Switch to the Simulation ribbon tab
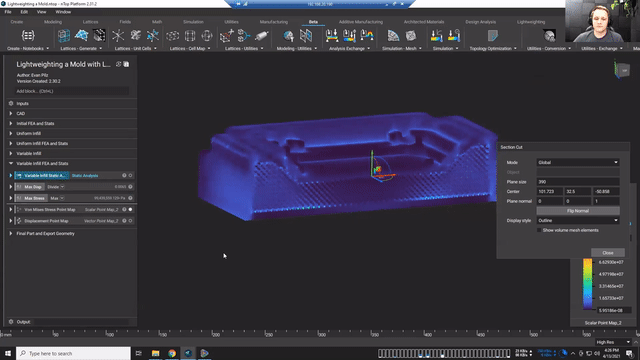Image resolution: width=640 pixels, height=360 pixels. click(x=193, y=22)
